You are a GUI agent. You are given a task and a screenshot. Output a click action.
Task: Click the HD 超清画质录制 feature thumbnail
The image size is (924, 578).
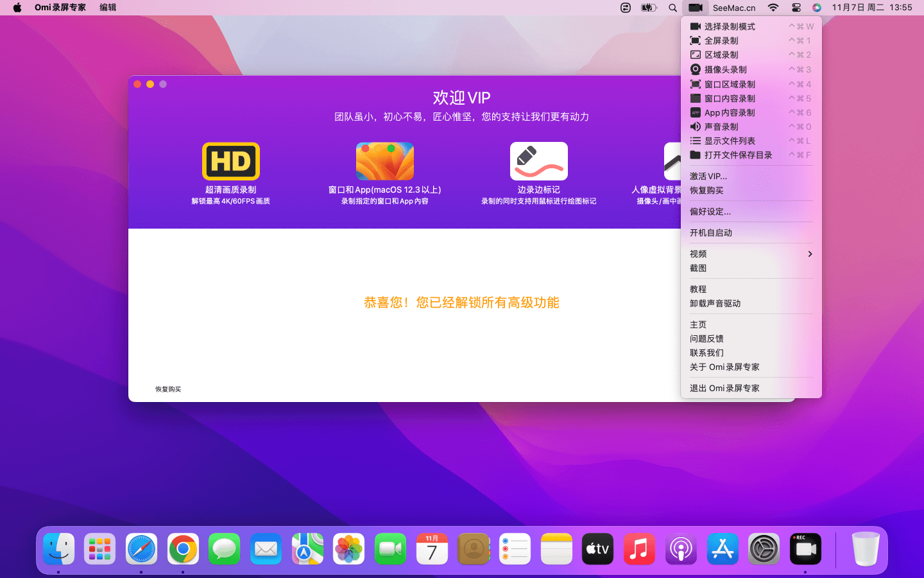pyautogui.click(x=231, y=161)
